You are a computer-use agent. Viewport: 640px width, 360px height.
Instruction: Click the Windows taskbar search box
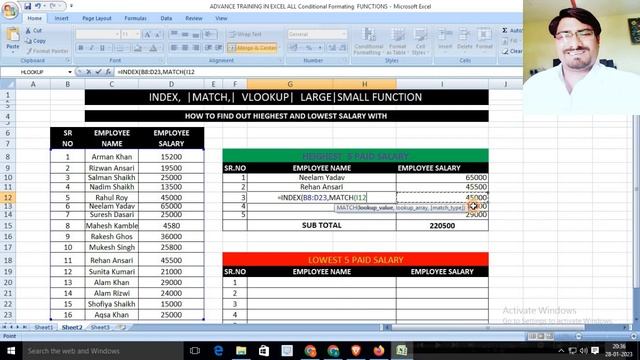point(103,351)
